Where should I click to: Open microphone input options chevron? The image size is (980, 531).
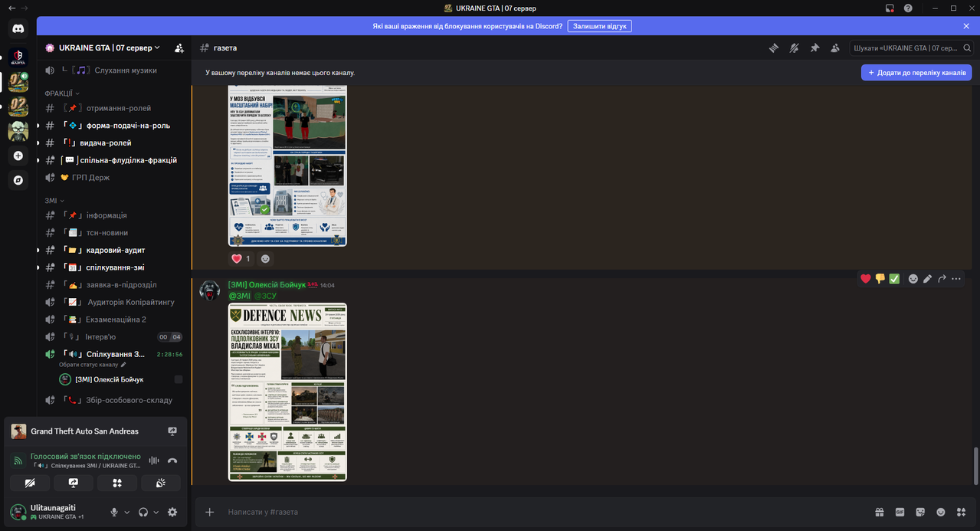(127, 512)
